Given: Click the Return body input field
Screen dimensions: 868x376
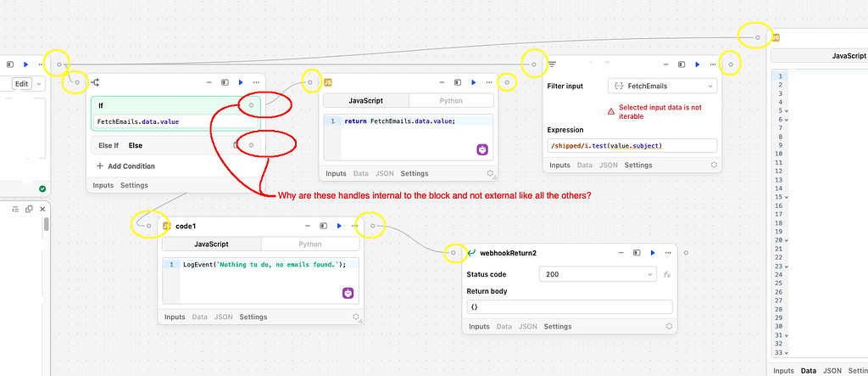Looking at the screenshot, I should (570, 306).
